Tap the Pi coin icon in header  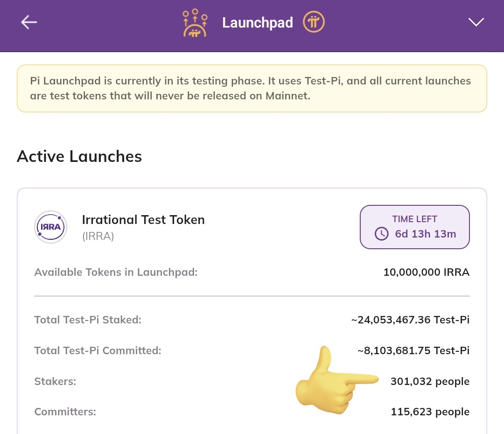click(x=314, y=22)
